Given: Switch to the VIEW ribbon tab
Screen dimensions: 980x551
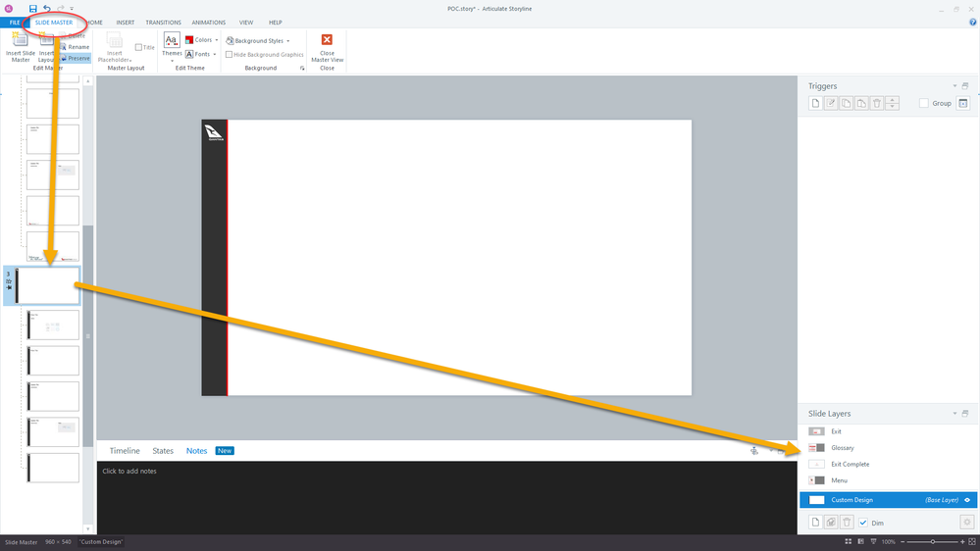Looking at the screenshot, I should pos(246,23).
